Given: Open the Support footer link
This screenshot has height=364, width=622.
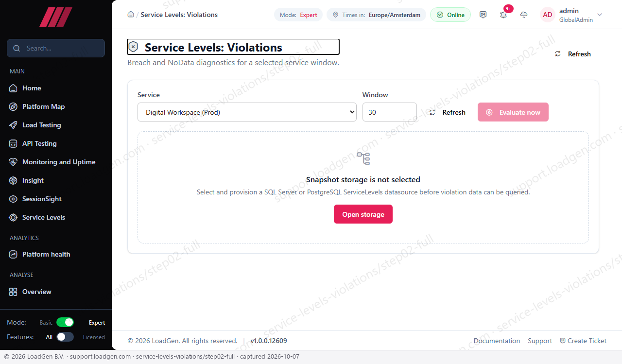Looking at the screenshot, I should 540,341.
